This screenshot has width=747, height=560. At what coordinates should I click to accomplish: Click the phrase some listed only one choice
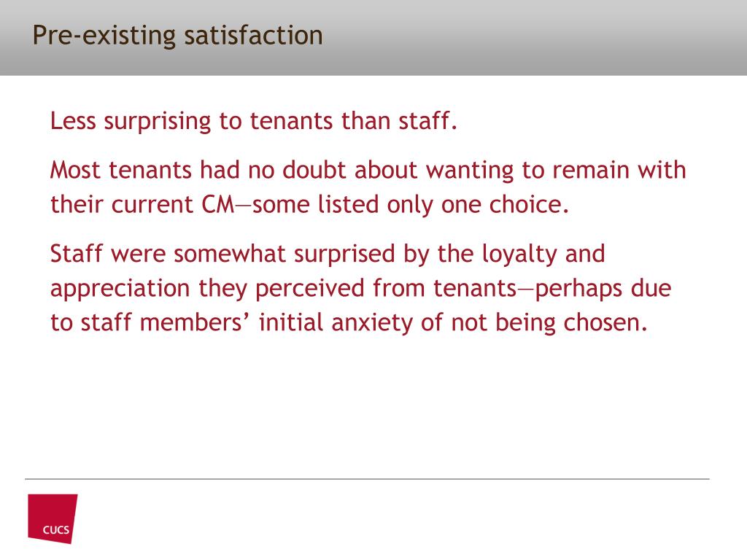(411, 204)
